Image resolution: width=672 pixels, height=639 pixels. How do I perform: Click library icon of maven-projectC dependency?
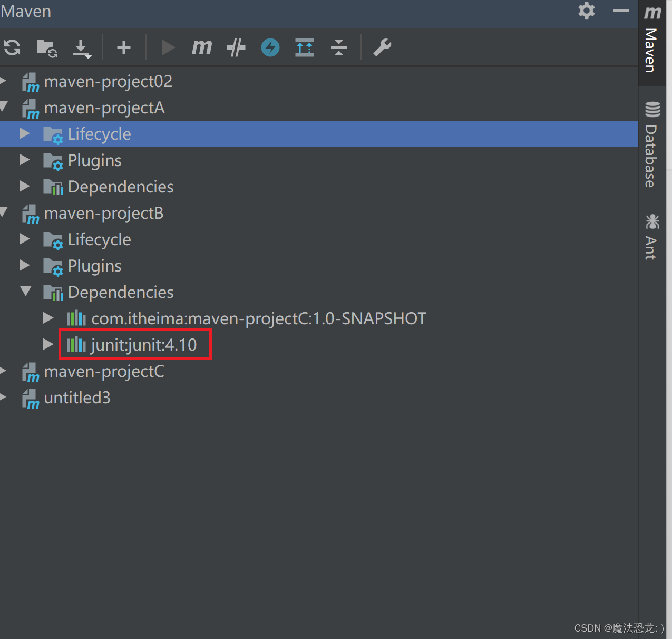(76, 318)
